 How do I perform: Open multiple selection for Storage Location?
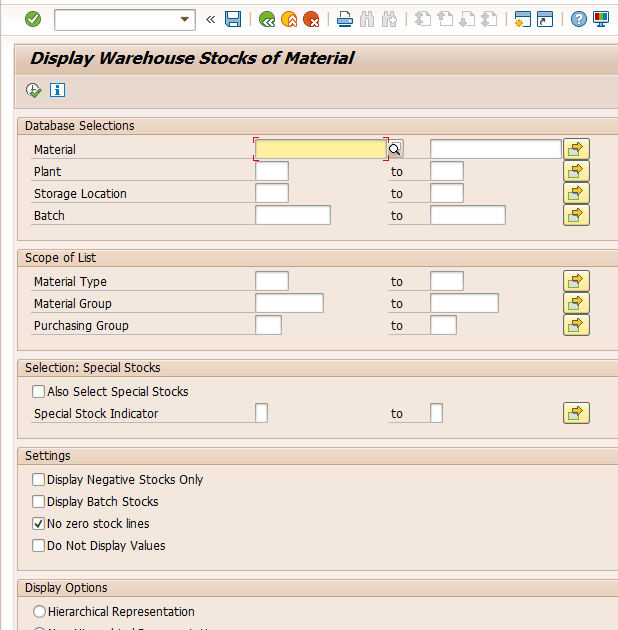pos(576,193)
